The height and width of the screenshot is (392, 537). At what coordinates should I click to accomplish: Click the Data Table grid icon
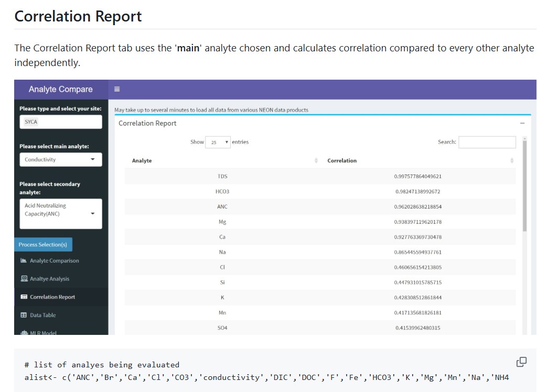[24, 315]
